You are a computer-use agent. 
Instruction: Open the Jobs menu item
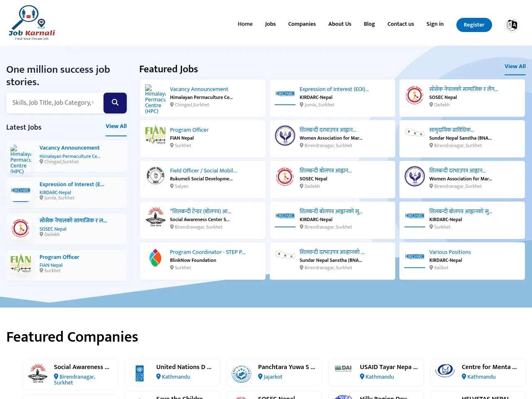coord(270,24)
